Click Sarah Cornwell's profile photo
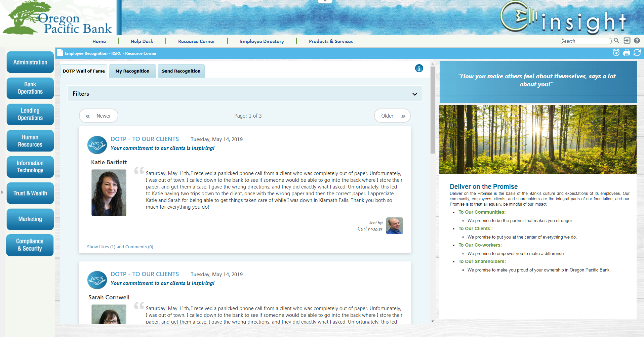The height and width of the screenshot is (337, 644). 109,314
